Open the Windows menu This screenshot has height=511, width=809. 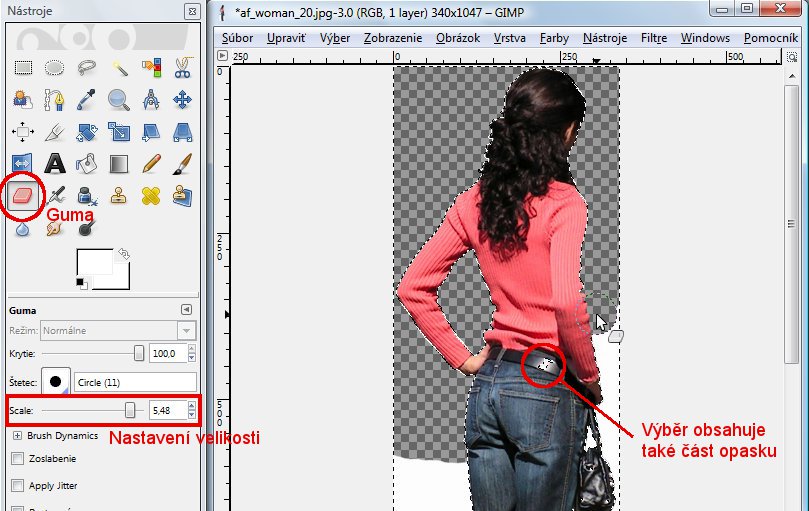(705, 38)
